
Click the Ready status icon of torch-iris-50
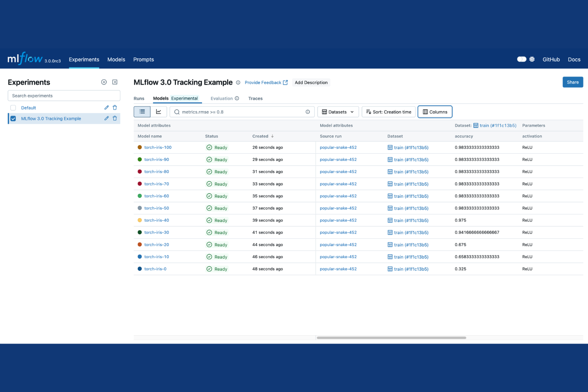click(209, 208)
